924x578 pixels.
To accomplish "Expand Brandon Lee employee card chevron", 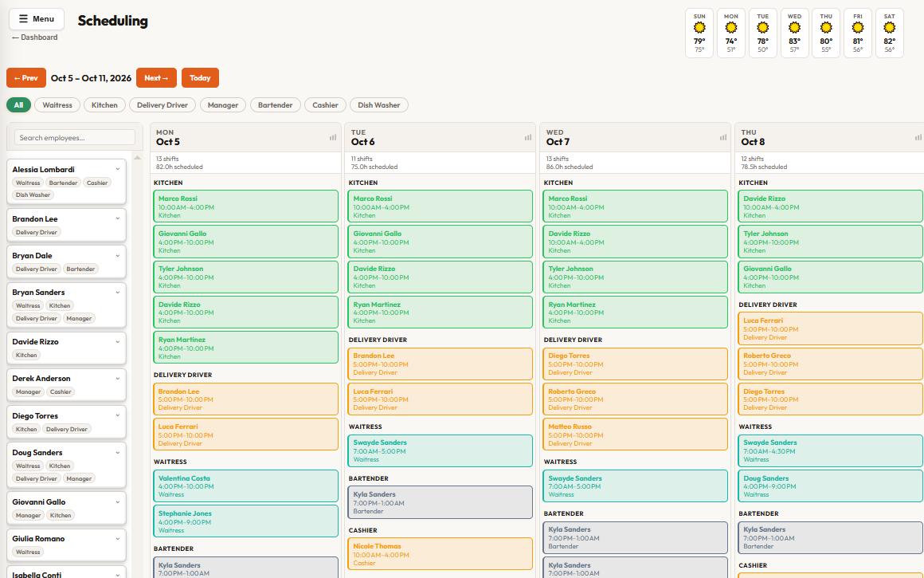I will point(117,218).
